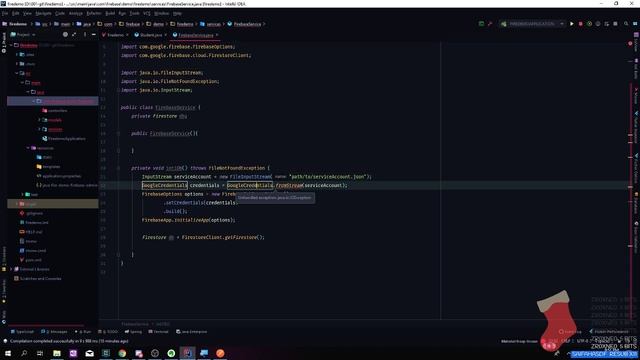Screen dimensions: 640x360
Task: Expand the highlighted package row in Project tree
Action: coord(33,101)
